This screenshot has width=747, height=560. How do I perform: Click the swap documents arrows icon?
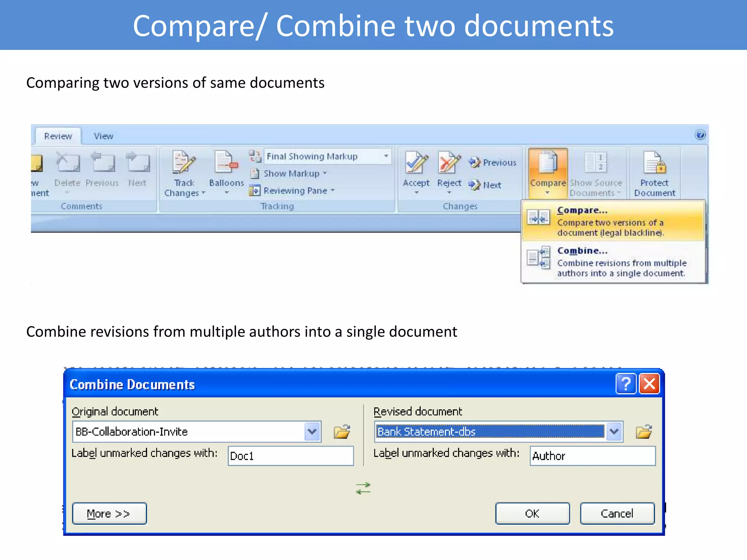tap(363, 488)
